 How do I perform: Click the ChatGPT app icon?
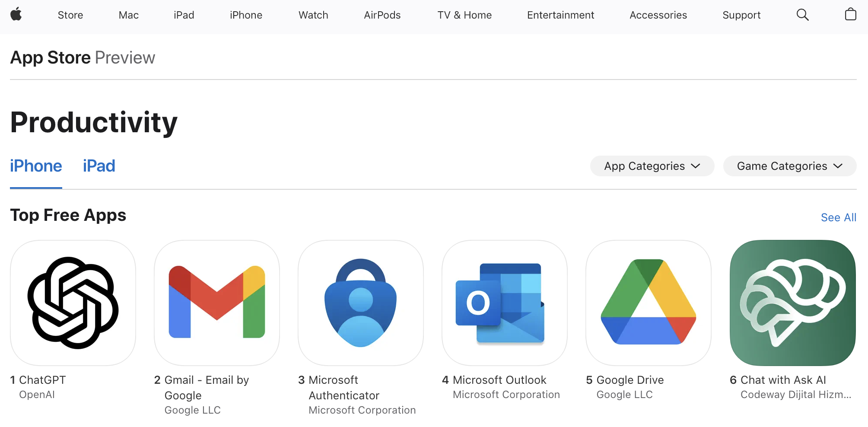(73, 303)
